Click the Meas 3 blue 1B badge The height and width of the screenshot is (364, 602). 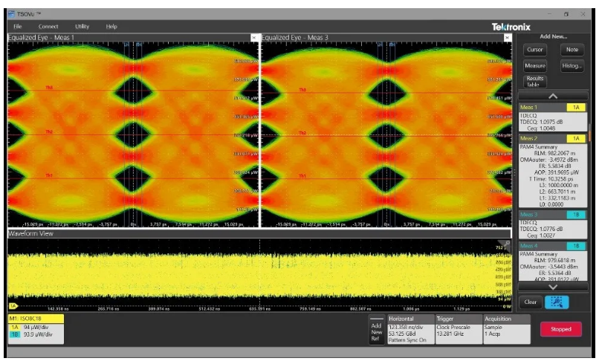(x=576, y=215)
